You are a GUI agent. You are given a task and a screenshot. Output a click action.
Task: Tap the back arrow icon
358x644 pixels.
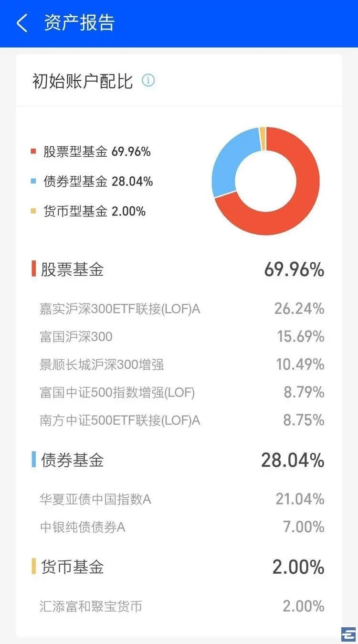click(x=22, y=23)
